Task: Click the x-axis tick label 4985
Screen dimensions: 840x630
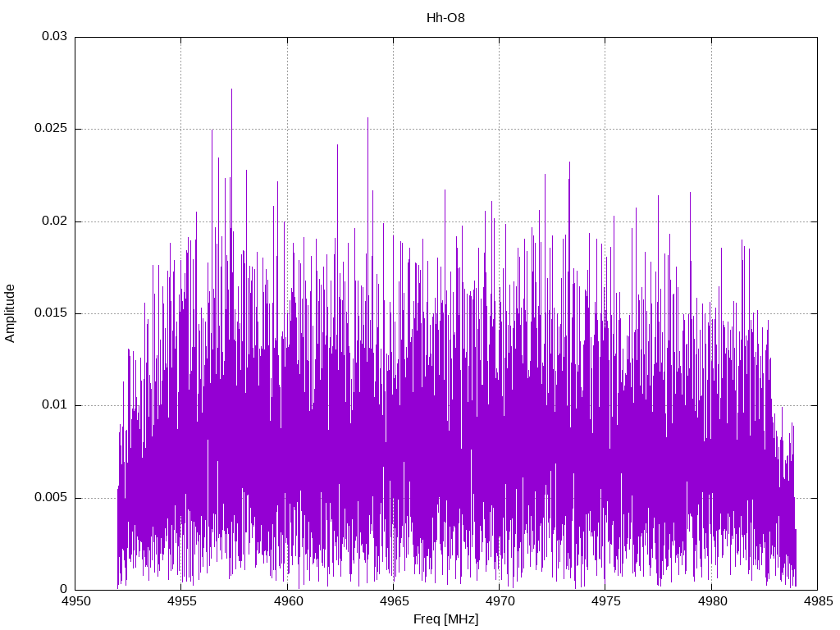Action: pyautogui.click(x=818, y=601)
